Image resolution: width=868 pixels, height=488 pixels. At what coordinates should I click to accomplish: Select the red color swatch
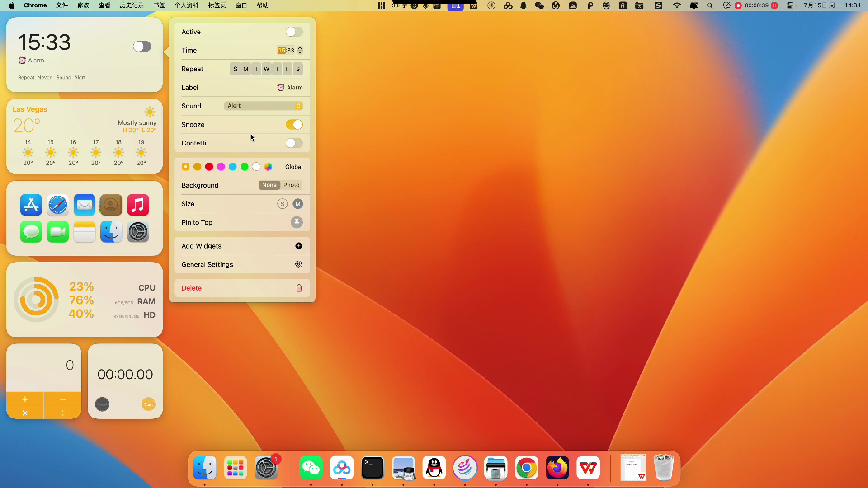tap(209, 166)
